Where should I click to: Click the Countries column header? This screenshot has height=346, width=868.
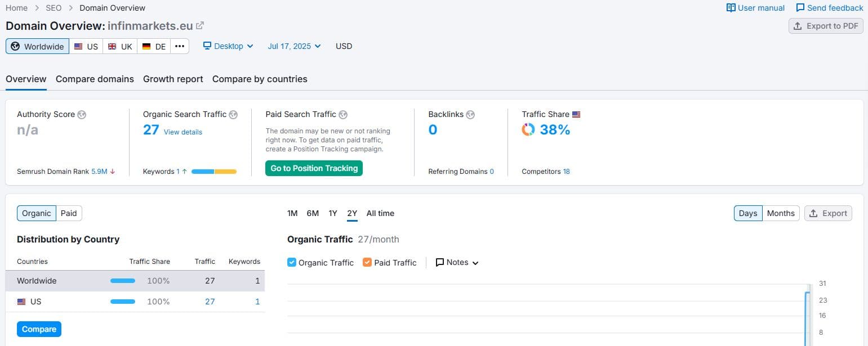(x=32, y=262)
